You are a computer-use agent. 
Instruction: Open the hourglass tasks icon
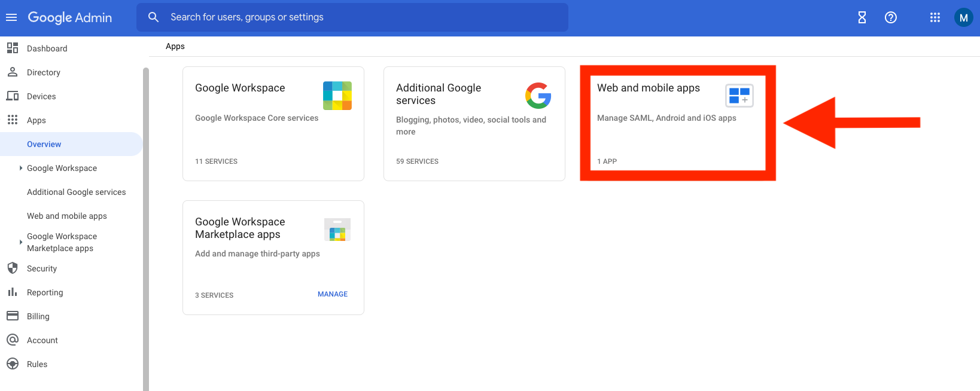click(862, 17)
